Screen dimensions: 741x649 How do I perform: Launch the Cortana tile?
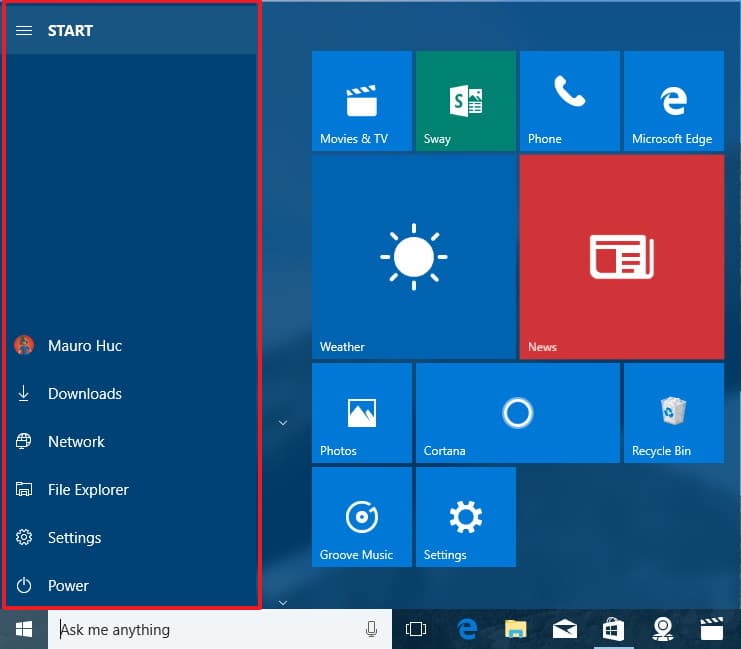point(518,413)
